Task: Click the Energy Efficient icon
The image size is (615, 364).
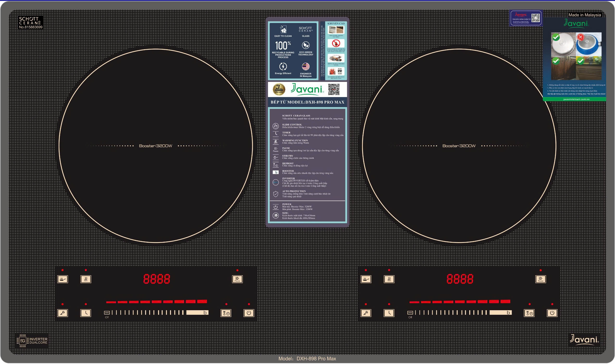Action: (x=283, y=67)
